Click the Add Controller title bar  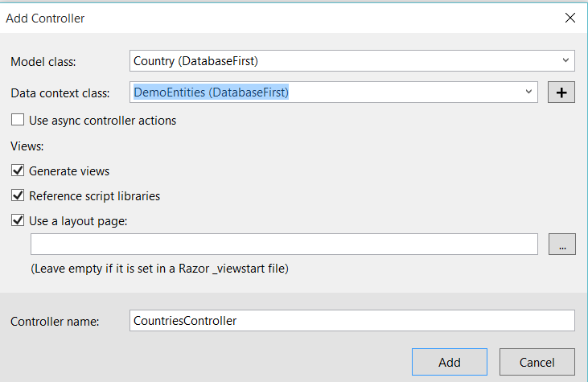coord(241,17)
